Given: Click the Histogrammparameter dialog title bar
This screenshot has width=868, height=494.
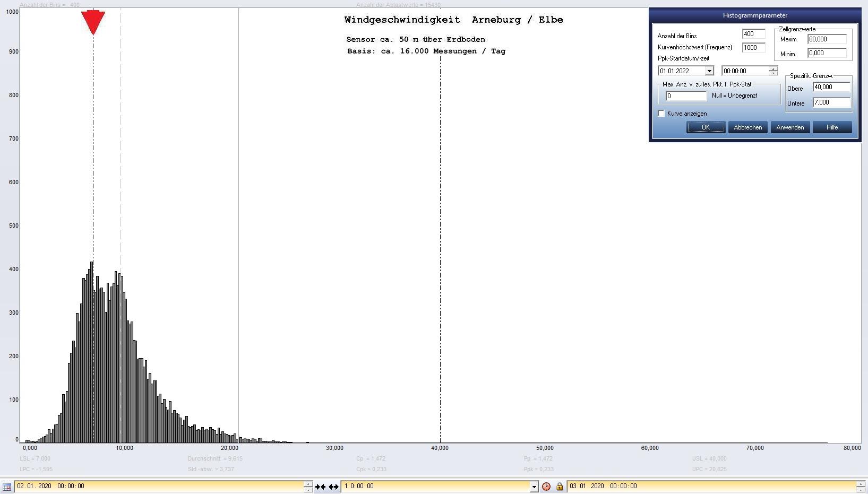Looking at the screenshot, I should click(755, 15).
